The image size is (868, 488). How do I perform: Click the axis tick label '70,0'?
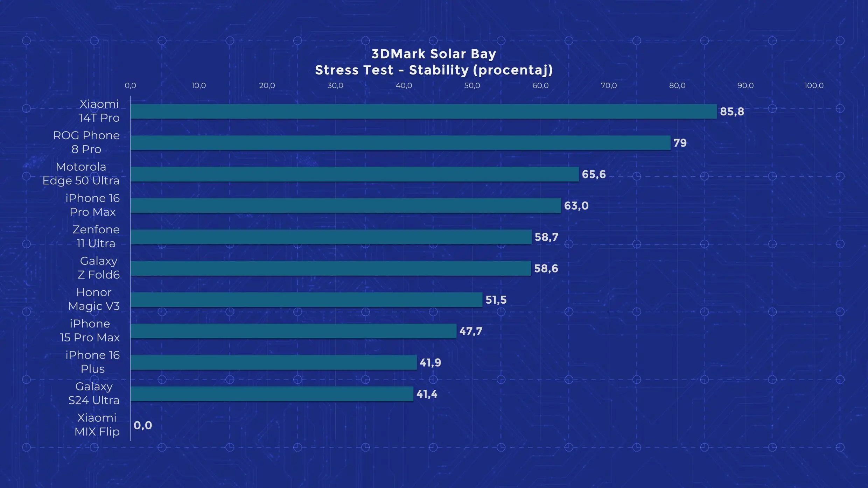[609, 86]
